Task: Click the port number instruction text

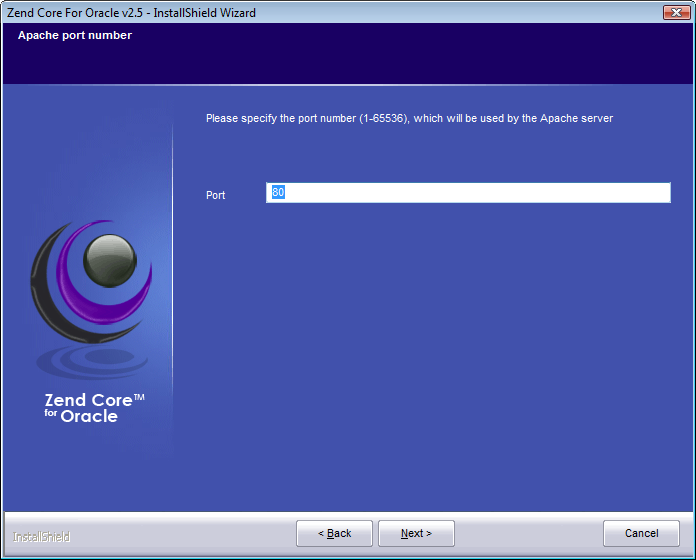Action: pyautogui.click(x=409, y=118)
